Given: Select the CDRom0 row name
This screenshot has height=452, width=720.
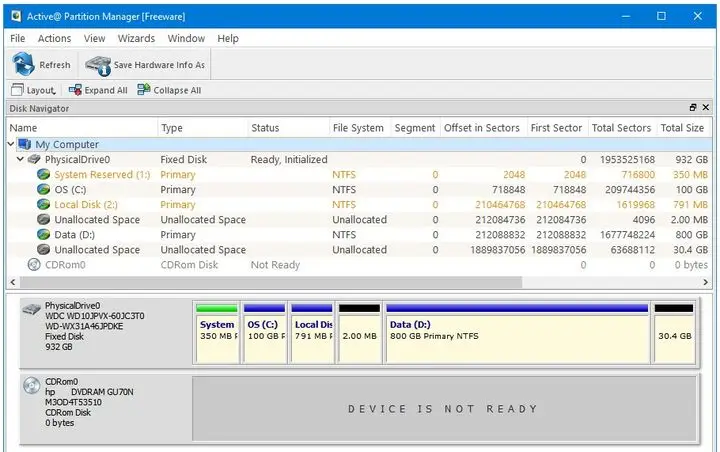Looking at the screenshot, I should point(65,265).
